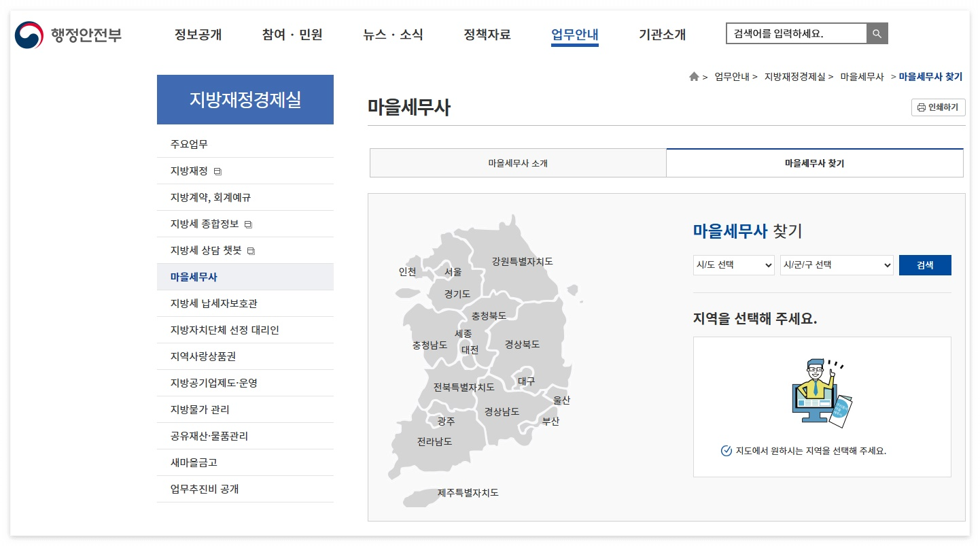This screenshot has height=546, width=980.
Task: Click the search magnifier icon button
Action: click(877, 33)
